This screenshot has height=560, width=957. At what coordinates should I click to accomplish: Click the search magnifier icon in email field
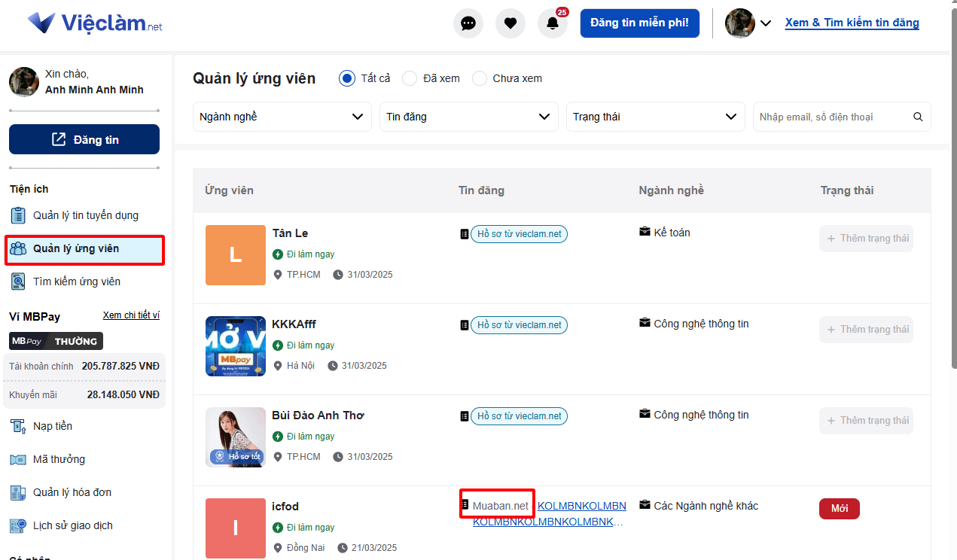click(x=918, y=117)
